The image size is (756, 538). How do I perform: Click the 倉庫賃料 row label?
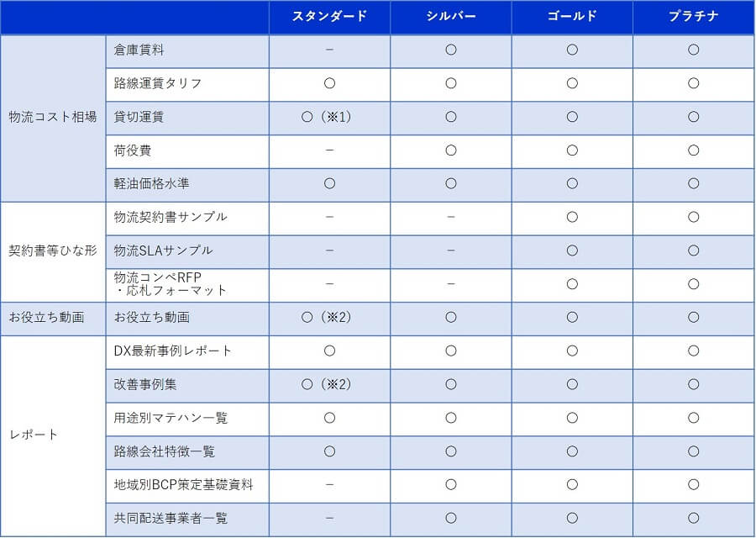[x=139, y=50]
